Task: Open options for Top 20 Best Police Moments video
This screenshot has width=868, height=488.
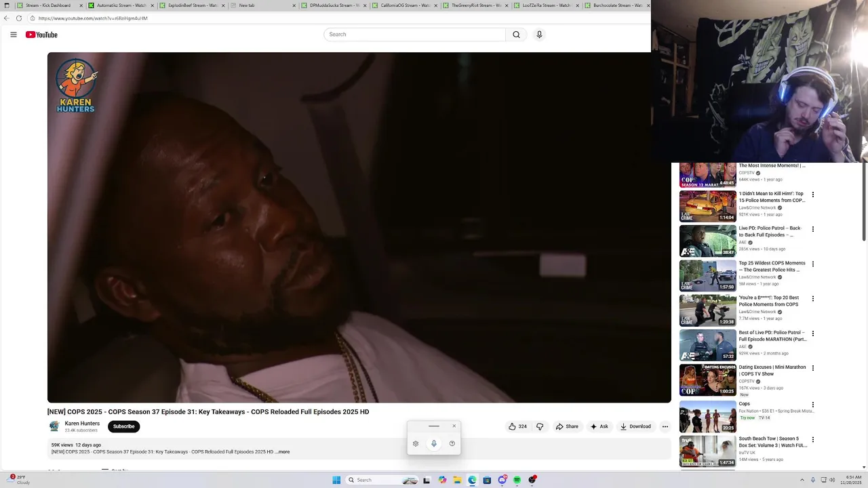Action: [x=813, y=298]
